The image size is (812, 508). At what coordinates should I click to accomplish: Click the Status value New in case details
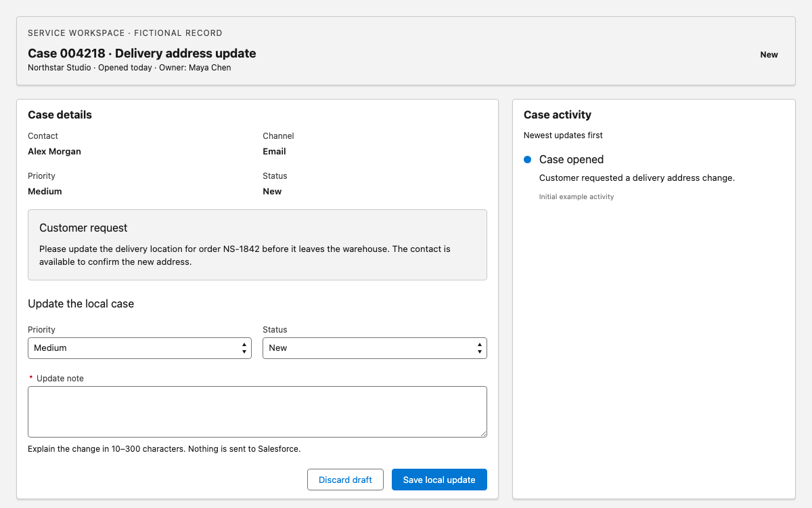272,192
